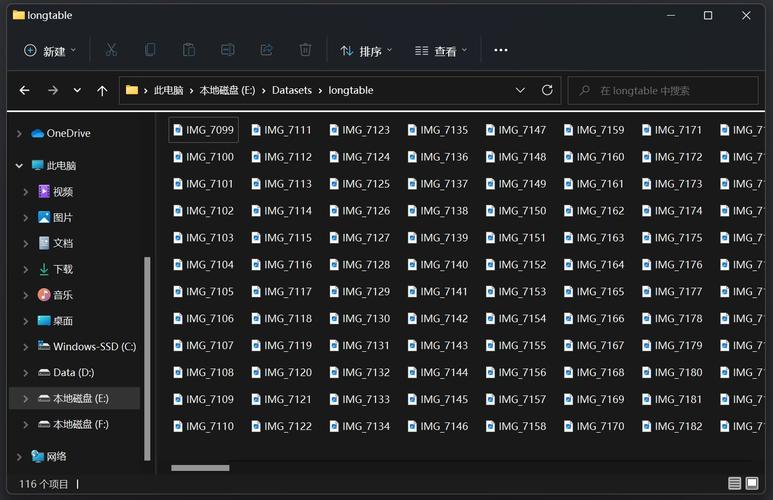Screen dimensions: 773x500
Task: Expand the 本地磁盘 (E:) tree chevron
Action: click(x=26, y=398)
